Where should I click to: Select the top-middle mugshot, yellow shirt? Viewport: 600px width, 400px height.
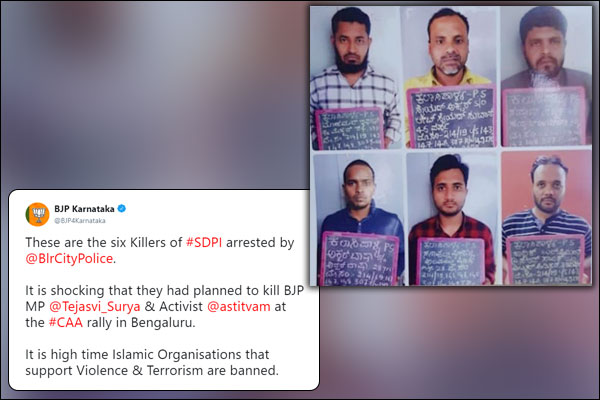450,78
